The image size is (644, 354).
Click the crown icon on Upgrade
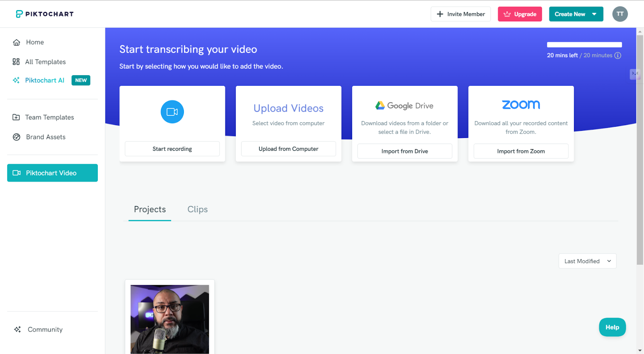[x=507, y=14]
